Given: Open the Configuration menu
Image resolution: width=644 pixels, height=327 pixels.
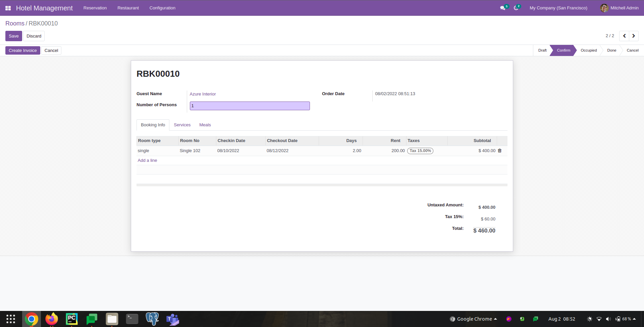Looking at the screenshot, I should (x=162, y=8).
